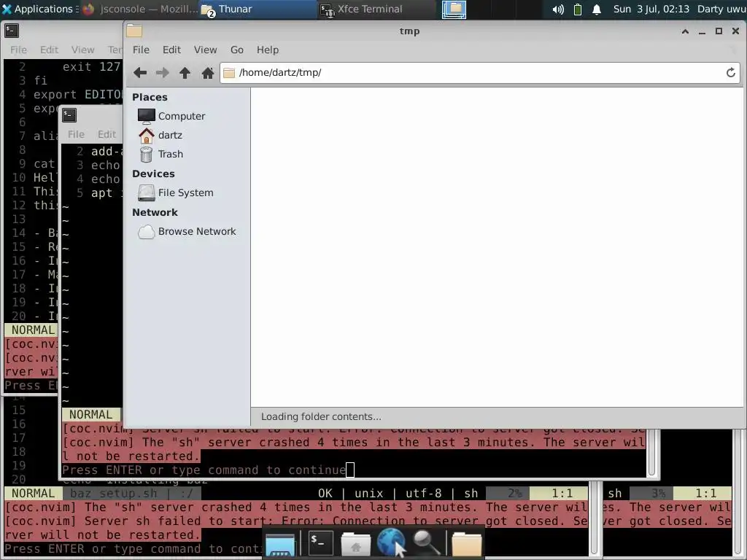Image resolution: width=747 pixels, height=560 pixels.
Task: Click the File System drive icon
Action: coord(146,192)
